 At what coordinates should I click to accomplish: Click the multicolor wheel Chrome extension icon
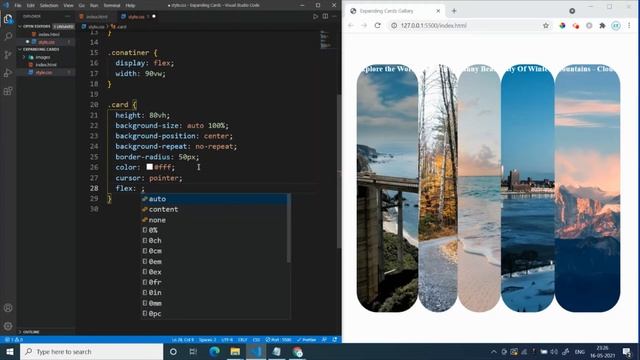click(562, 25)
